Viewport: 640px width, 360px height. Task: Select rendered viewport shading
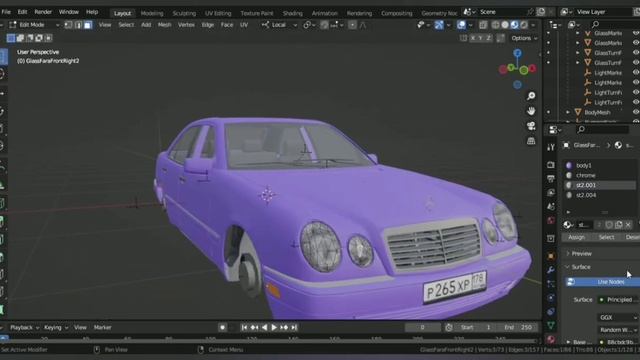tap(524, 25)
